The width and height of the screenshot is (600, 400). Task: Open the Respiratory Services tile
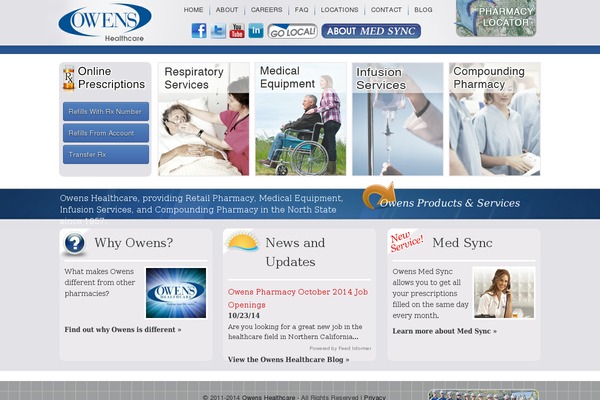click(x=204, y=119)
